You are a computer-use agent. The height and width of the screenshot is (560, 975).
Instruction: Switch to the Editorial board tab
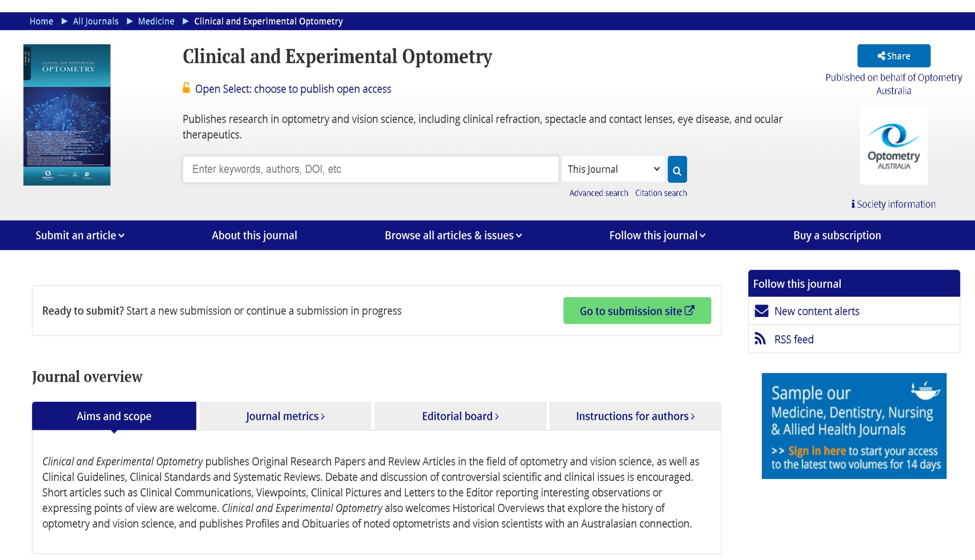[x=460, y=416]
